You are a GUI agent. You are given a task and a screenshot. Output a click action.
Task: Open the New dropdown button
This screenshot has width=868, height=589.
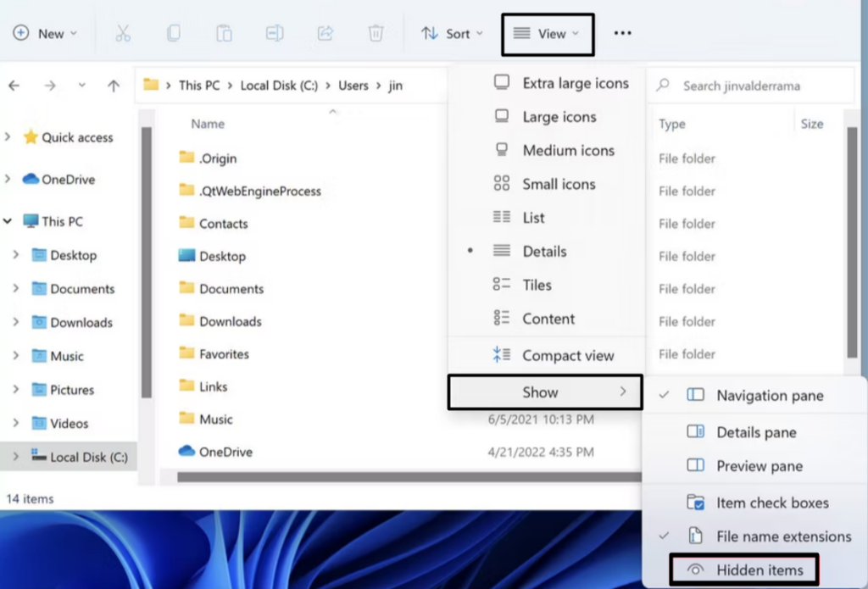[x=45, y=34]
